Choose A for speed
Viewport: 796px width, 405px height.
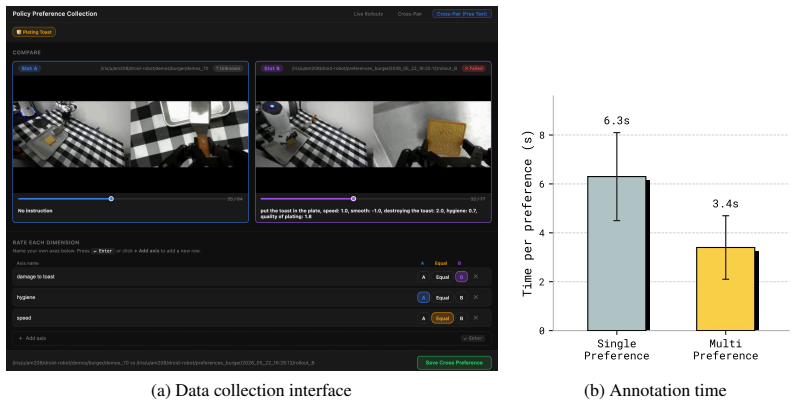point(423,318)
